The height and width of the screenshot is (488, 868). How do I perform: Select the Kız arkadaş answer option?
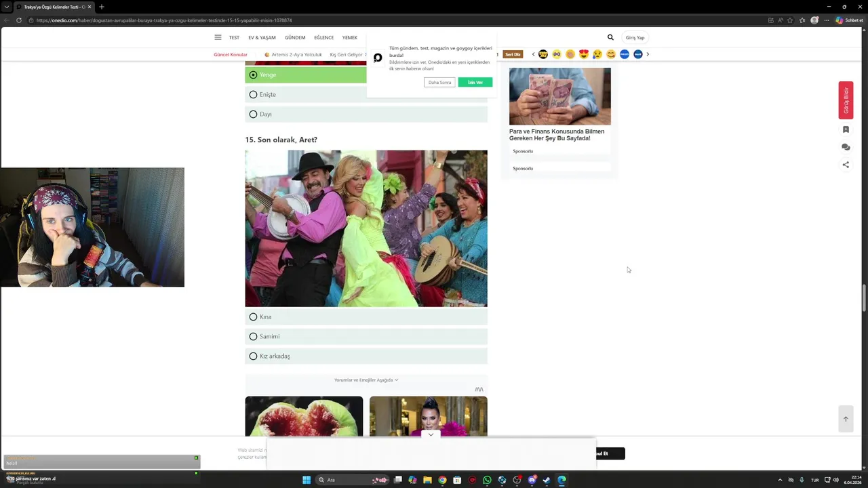366,356
